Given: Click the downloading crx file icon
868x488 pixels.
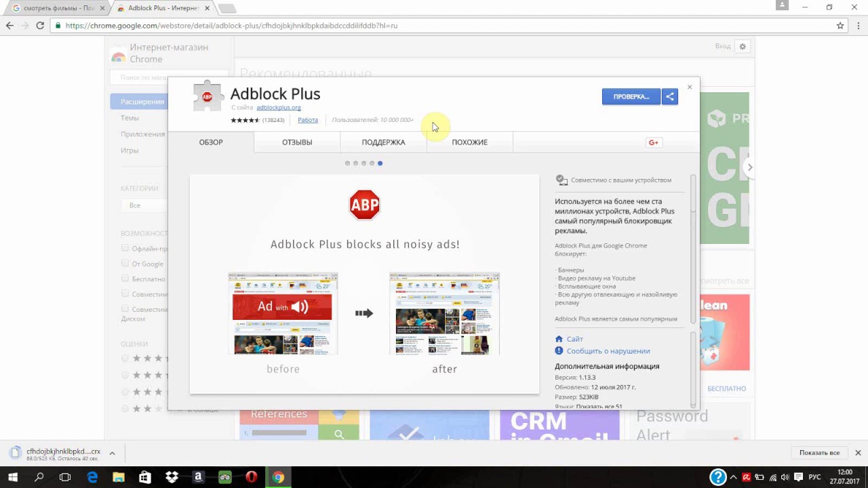Looking at the screenshot, I should click(x=15, y=453).
